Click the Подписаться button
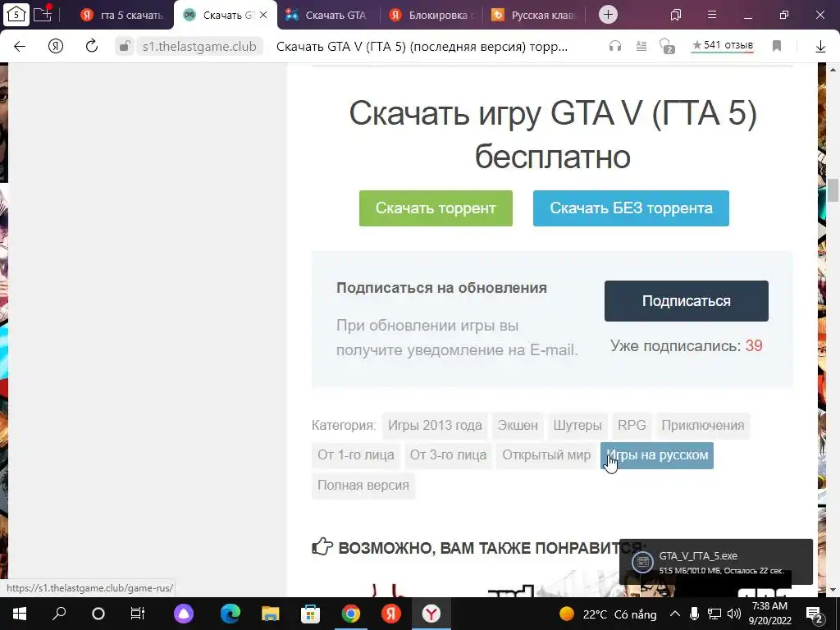 coord(687,301)
